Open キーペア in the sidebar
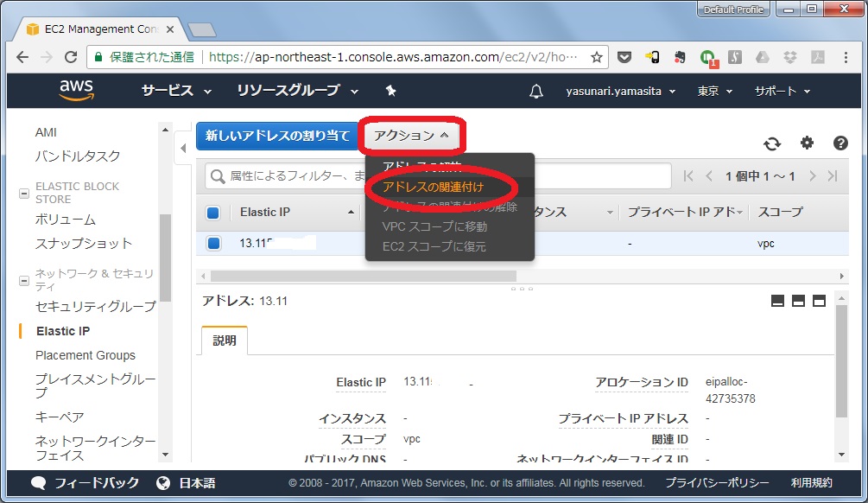Viewport: 868px width, 503px height. pyautogui.click(x=60, y=417)
